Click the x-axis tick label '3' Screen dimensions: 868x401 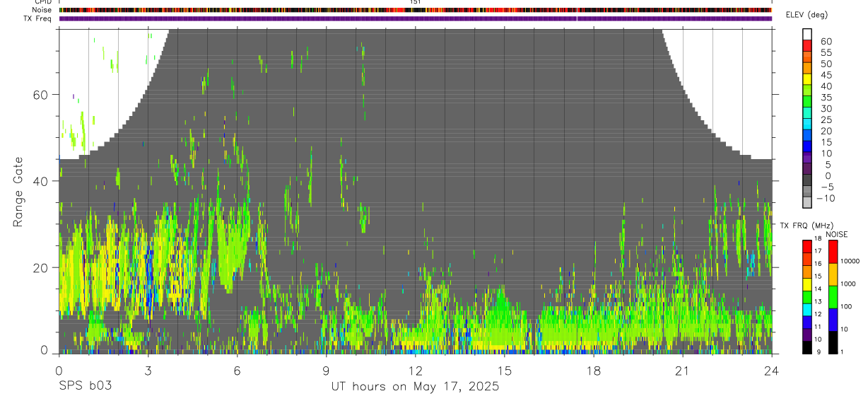click(148, 371)
